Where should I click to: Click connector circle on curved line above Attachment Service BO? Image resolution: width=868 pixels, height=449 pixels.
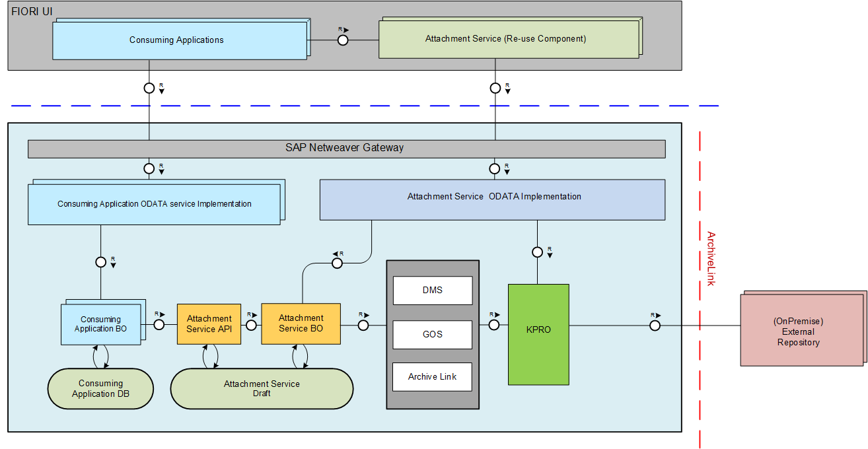(x=337, y=263)
